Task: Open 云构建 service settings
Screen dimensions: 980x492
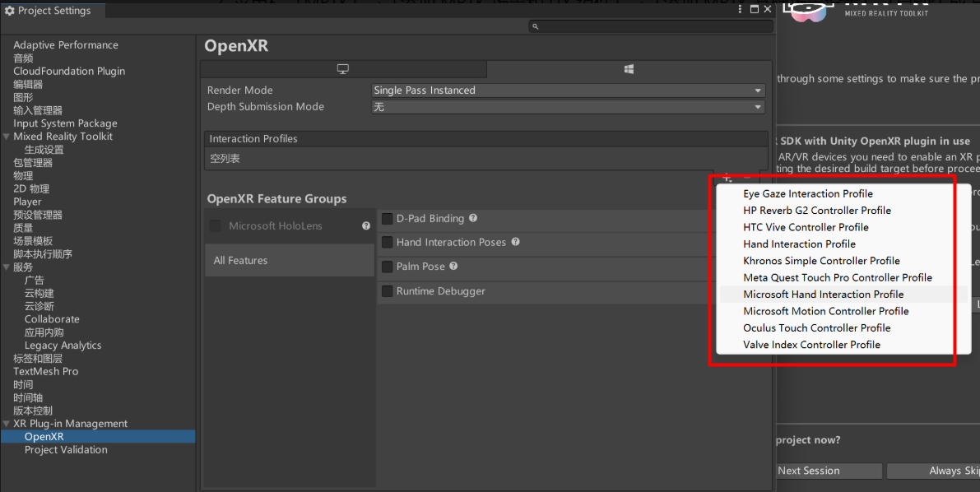Action: pos(39,293)
